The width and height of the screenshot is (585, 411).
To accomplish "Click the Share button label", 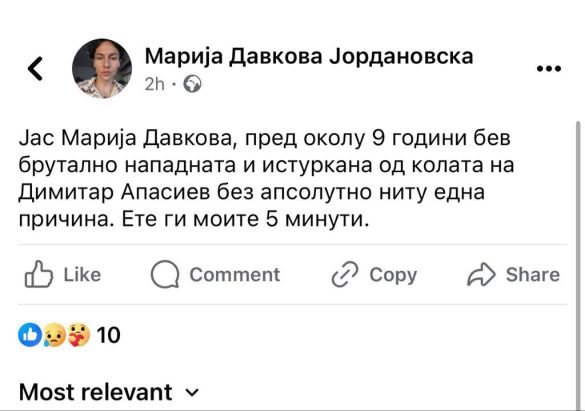I will tap(533, 275).
